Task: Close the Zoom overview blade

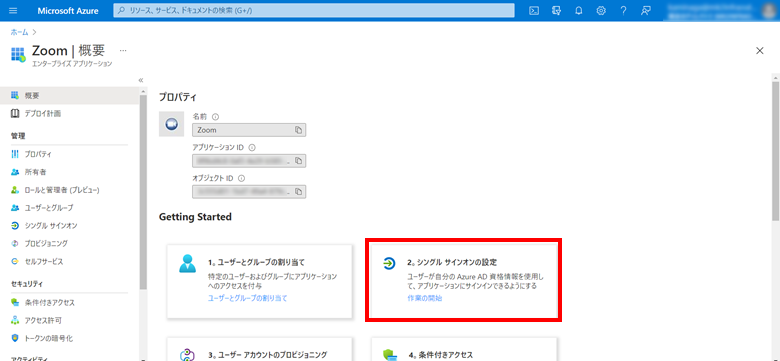Action: pos(760,50)
